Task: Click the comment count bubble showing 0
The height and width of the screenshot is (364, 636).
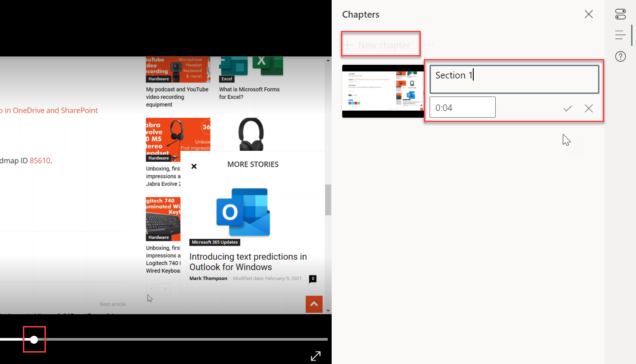Action: coord(313,279)
